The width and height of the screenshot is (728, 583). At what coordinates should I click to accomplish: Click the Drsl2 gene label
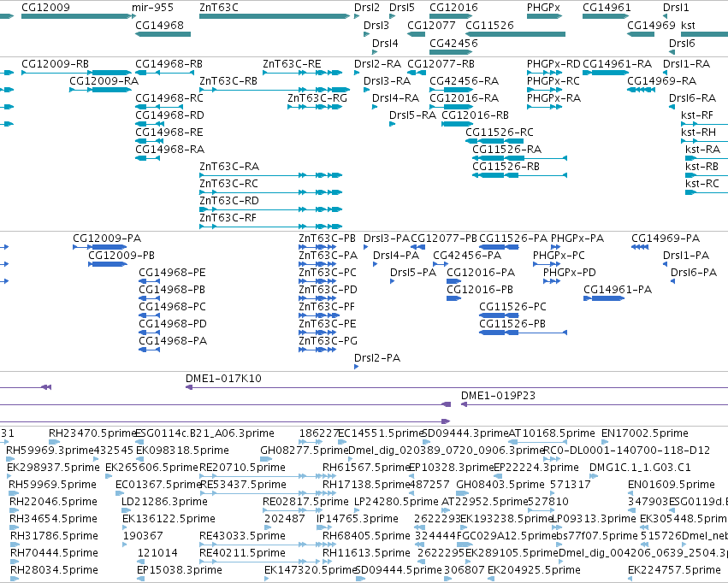[x=367, y=8]
